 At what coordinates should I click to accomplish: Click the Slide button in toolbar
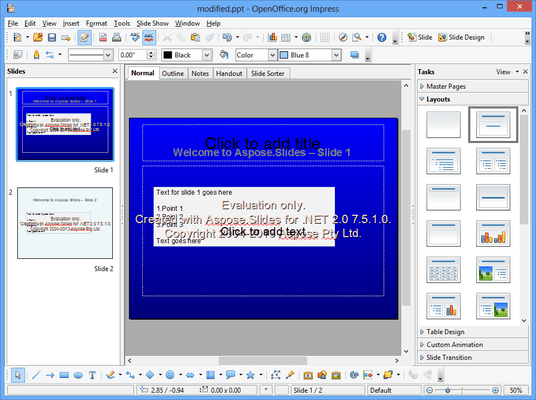pos(420,37)
